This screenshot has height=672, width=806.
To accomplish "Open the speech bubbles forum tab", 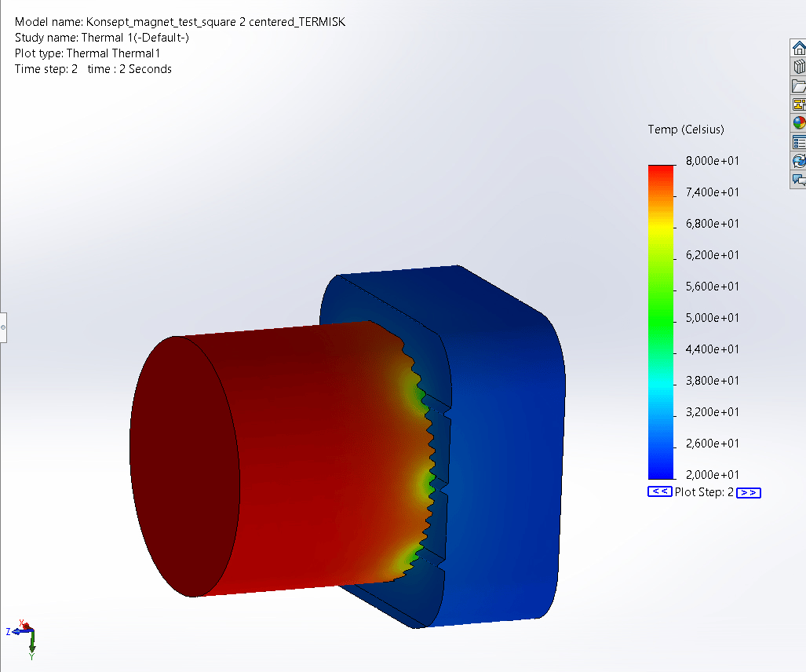I will pyautogui.click(x=799, y=180).
